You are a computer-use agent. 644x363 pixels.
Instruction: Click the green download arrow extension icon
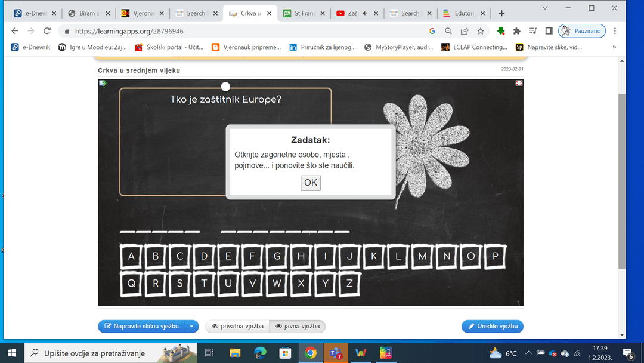pos(501,31)
